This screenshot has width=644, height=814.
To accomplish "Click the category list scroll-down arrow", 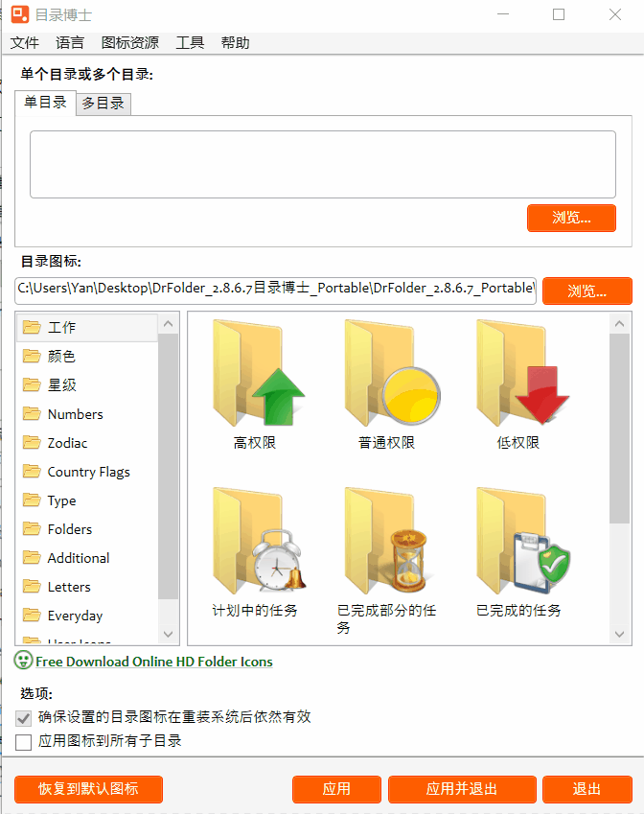I will [168, 634].
